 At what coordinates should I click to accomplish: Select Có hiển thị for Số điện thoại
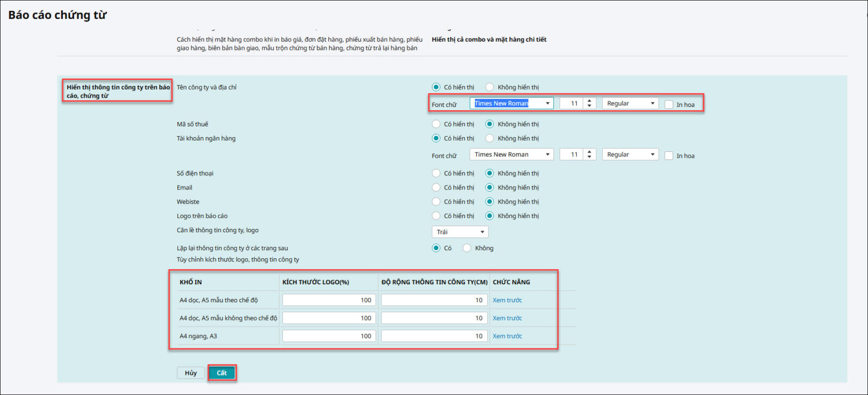tap(436, 174)
